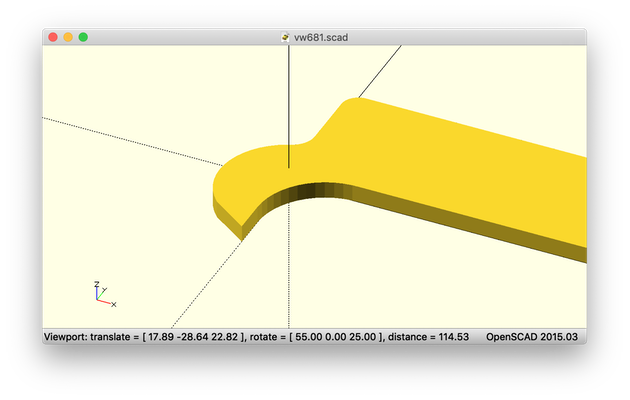Click the vw681.scad file icon in title bar
630x400 pixels.
(x=285, y=37)
